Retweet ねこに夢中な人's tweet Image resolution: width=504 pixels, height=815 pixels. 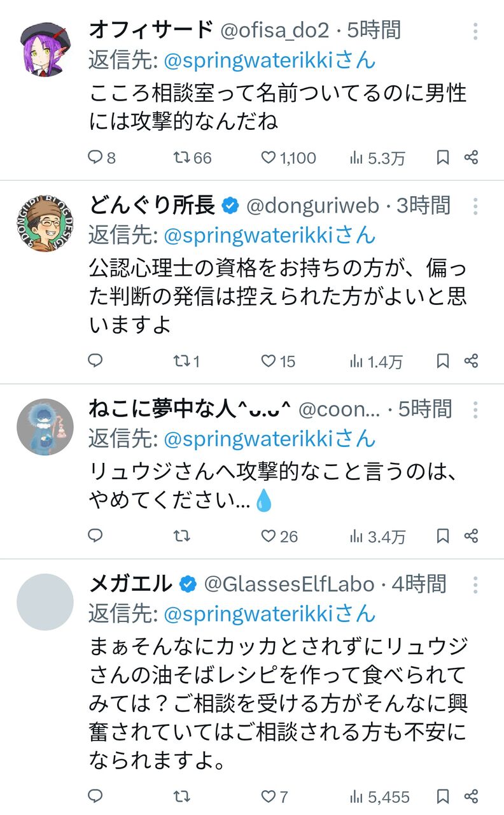tap(182, 536)
